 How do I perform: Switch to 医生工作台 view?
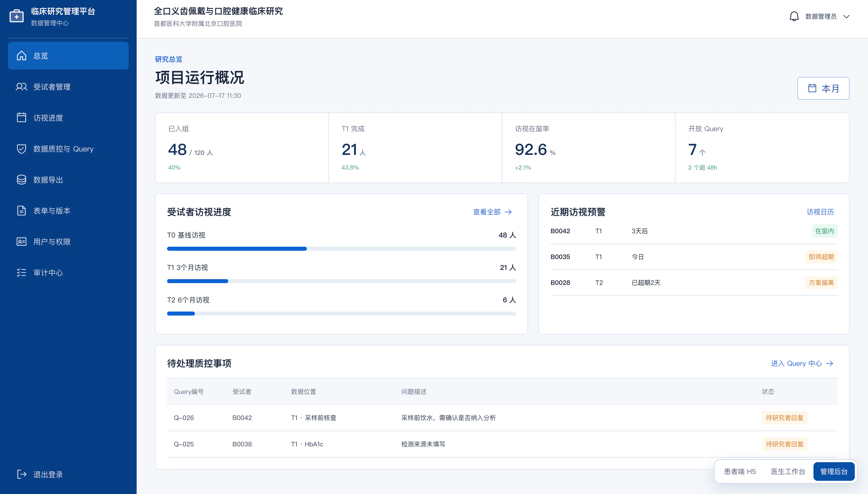(788, 471)
